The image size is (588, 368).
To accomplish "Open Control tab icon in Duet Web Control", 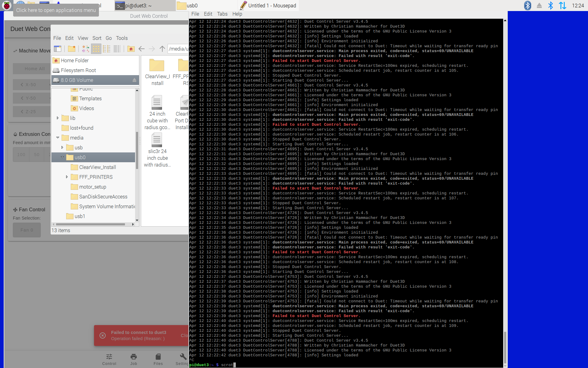I will 109,359.
